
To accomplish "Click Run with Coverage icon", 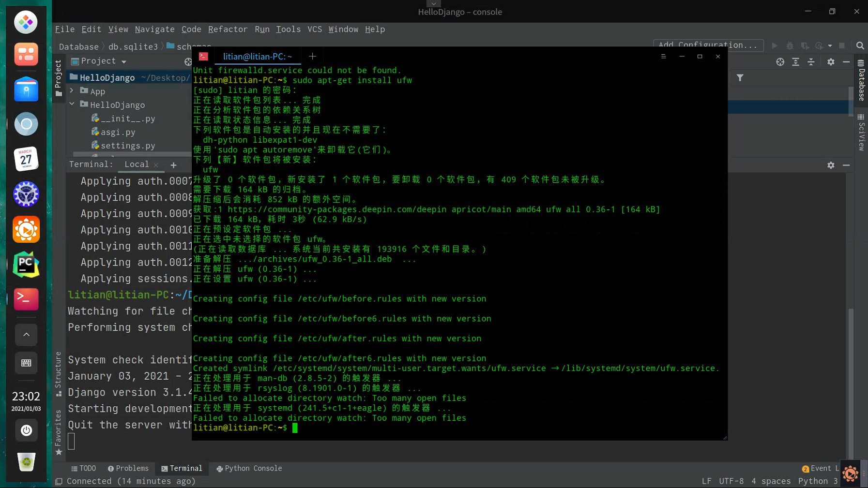I will (x=805, y=45).
